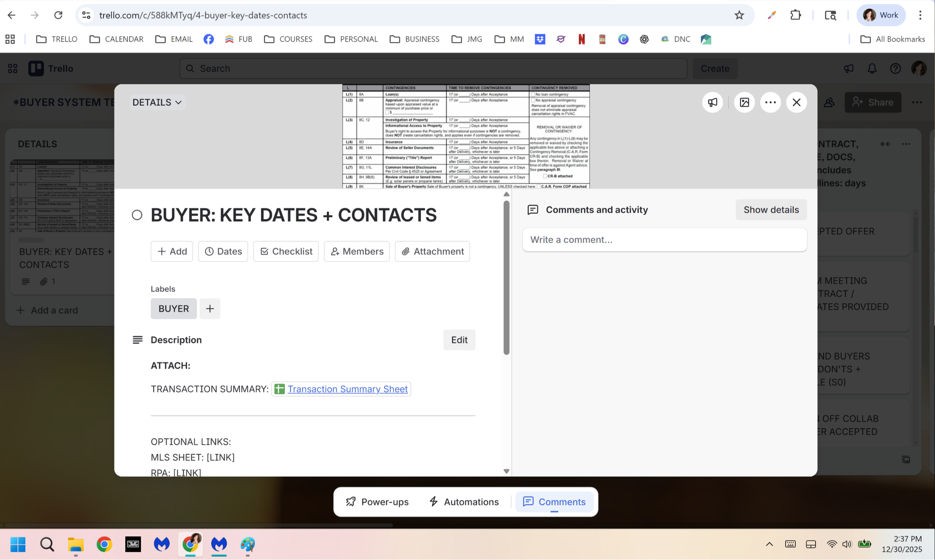This screenshot has width=935, height=560.
Task: Click the megaphone feedback icon on card
Action: click(x=712, y=102)
